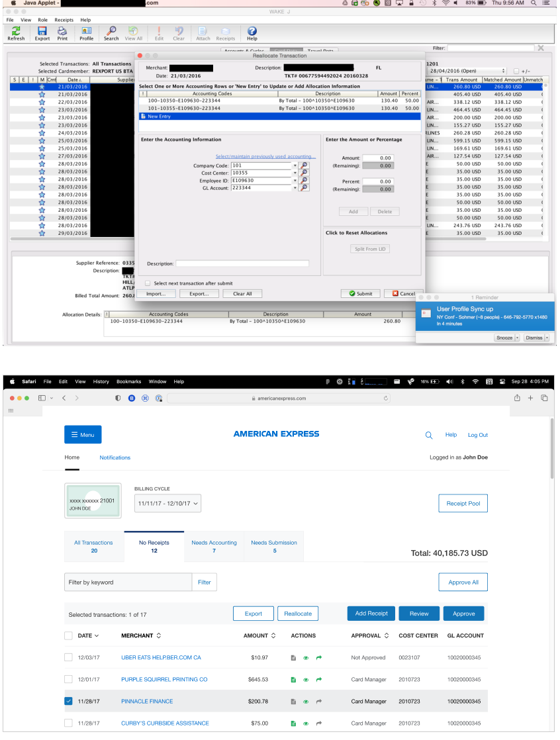Open Snooze dropdown arrow in reminder
560x740 pixels.
pyautogui.click(x=517, y=338)
